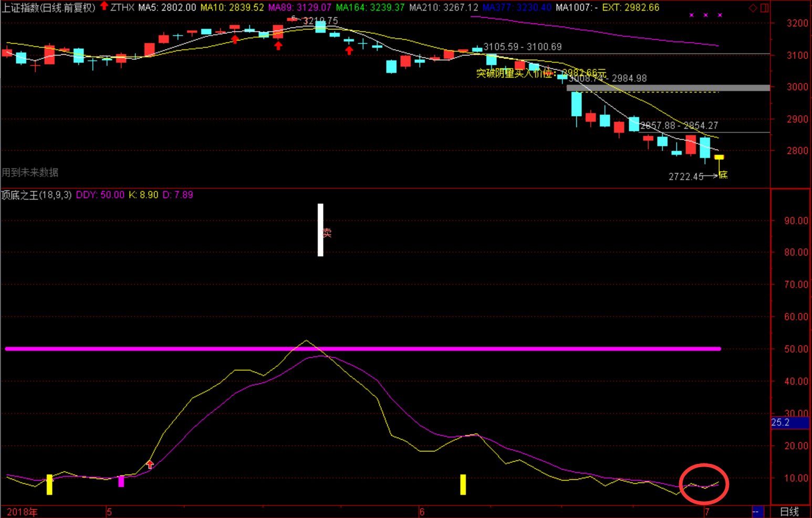812x518 pixels.
Task: Click the magenta 50.00 horizontal DDY line
Action: pos(363,348)
